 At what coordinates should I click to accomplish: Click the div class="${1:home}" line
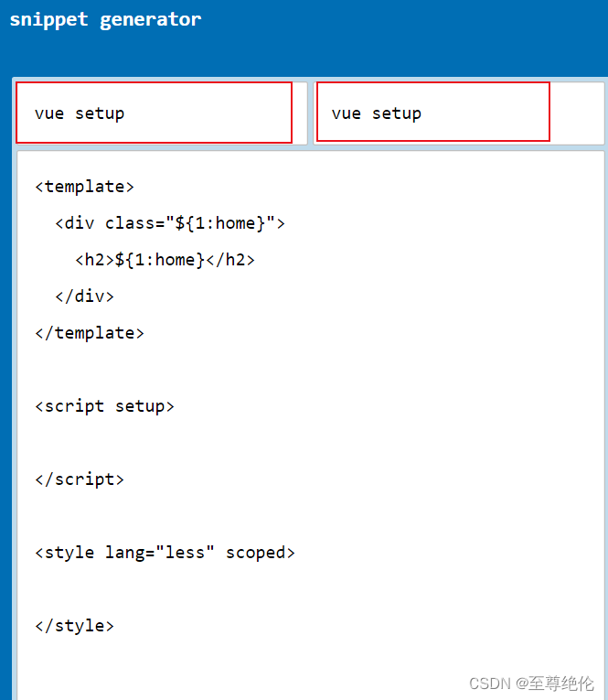point(169,223)
